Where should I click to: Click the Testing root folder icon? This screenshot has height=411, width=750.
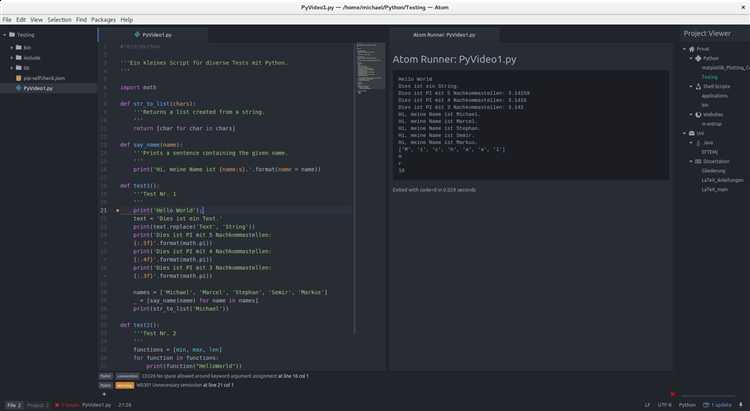[12, 35]
